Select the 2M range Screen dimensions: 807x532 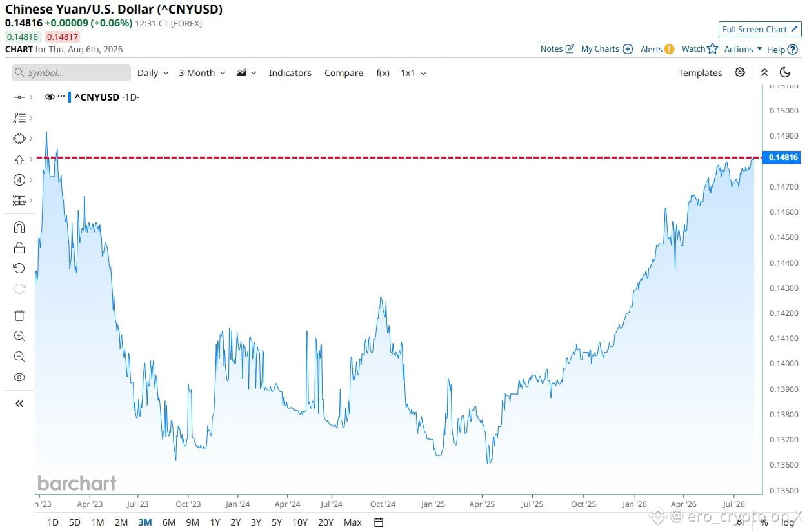[121, 522]
